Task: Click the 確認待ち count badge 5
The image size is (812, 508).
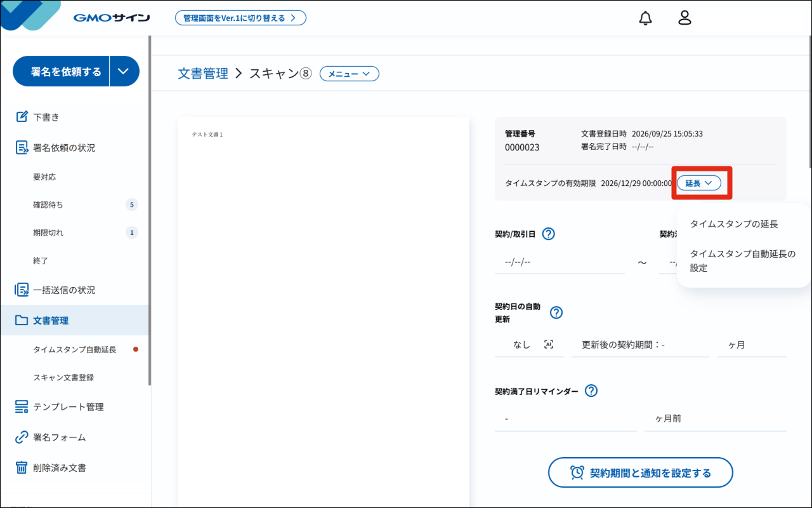Action: (132, 204)
